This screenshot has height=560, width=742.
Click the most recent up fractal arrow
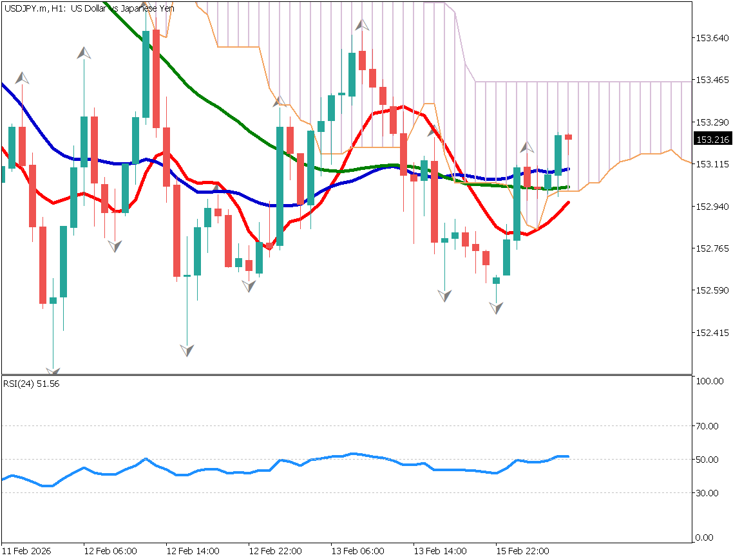[528, 147]
